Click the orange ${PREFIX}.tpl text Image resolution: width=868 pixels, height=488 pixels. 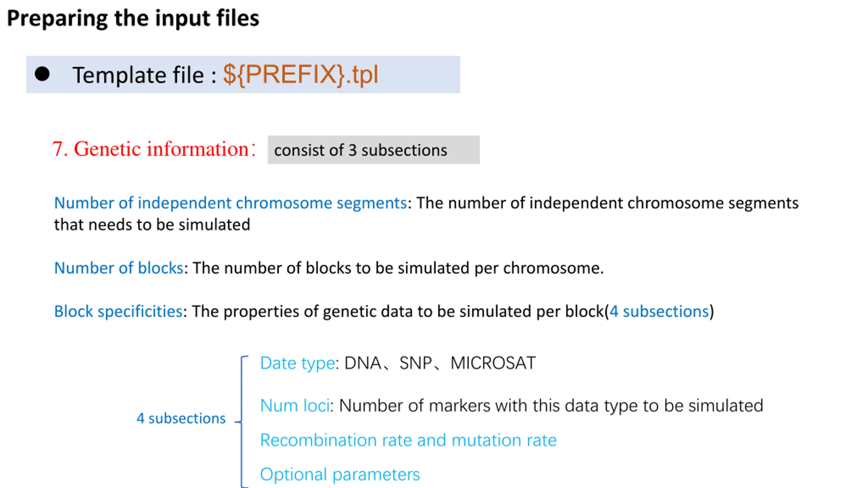tap(300, 75)
